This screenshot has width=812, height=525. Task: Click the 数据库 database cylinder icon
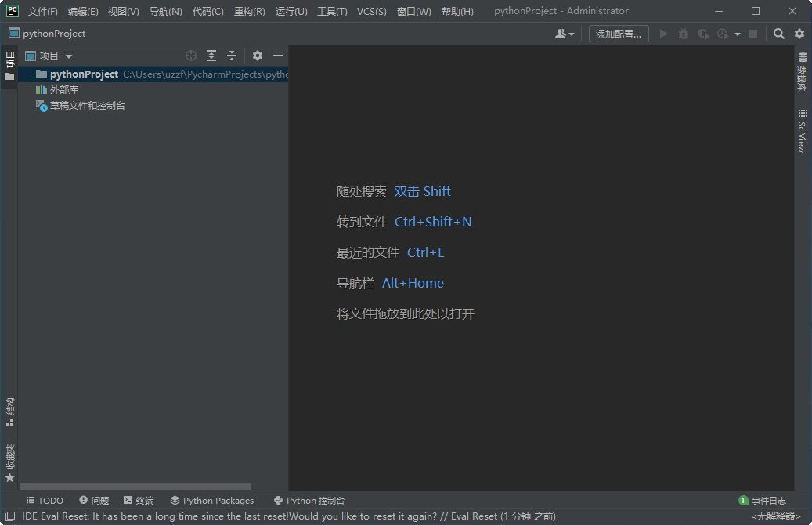pos(803,57)
